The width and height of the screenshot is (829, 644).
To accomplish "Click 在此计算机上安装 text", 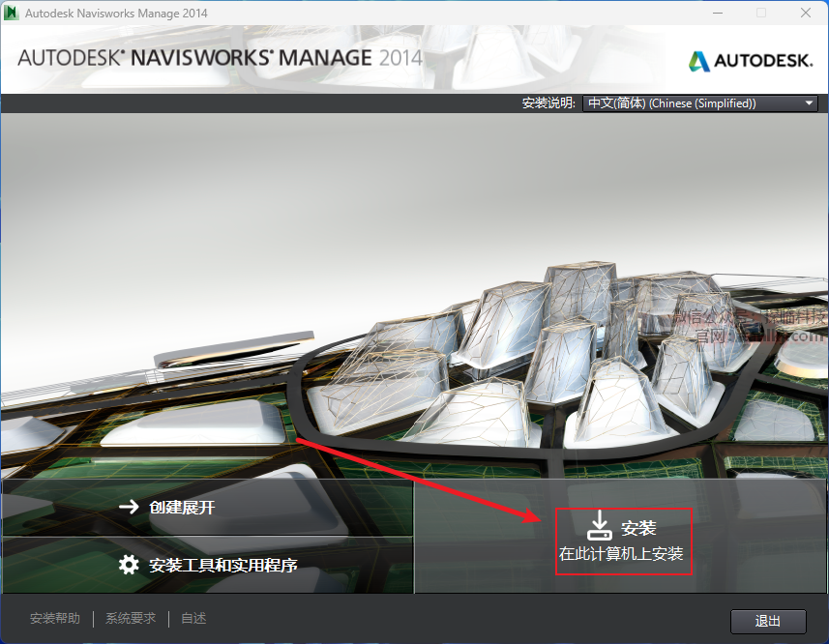I will click(621, 554).
